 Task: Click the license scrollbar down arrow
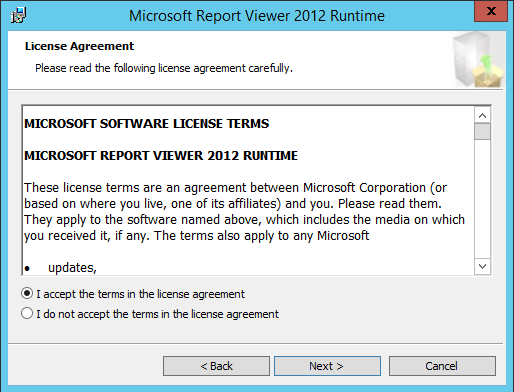coord(482,266)
